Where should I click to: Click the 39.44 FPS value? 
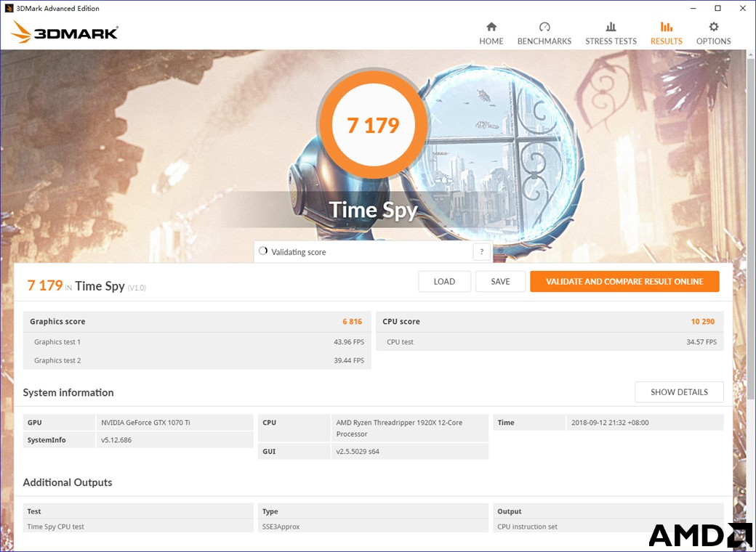349,360
